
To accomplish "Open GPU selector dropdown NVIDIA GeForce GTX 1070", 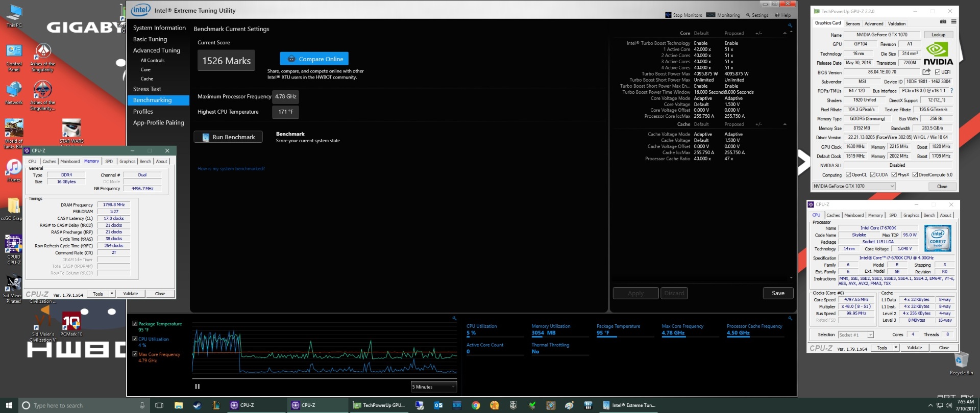I will [854, 186].
